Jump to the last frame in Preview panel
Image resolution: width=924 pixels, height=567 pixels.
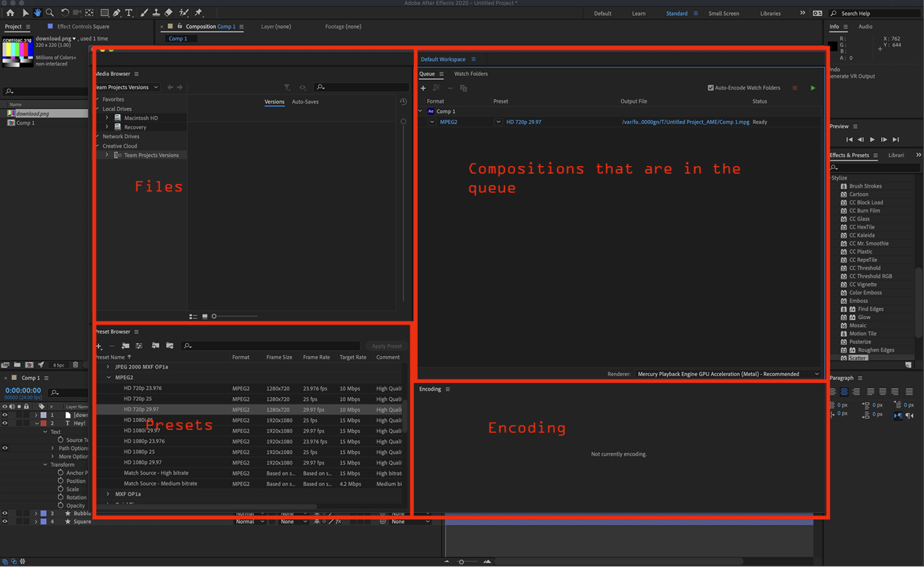click(896, 140)
